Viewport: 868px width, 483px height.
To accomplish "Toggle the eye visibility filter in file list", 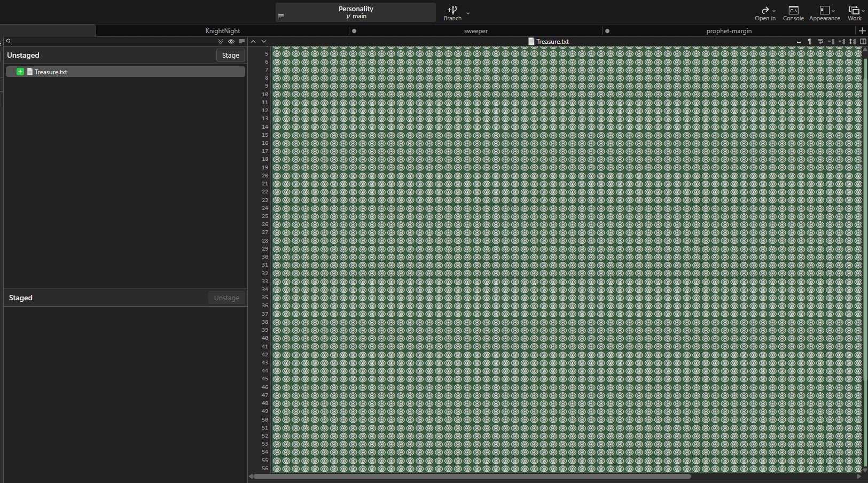I will click(x=231, y=41).
